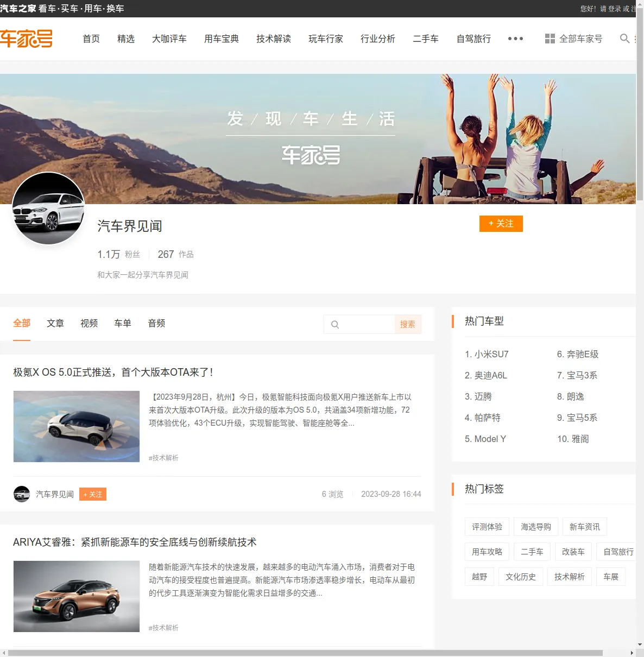Navigate to 玩车行家
Viewport: 644px width, 657px height.
pyautogui.click(x=326, y=39)
